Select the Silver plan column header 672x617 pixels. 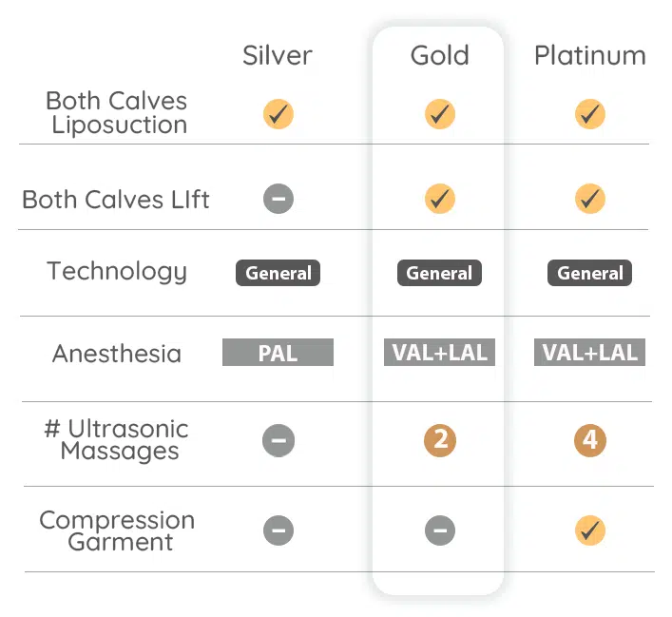click(278, 55)
